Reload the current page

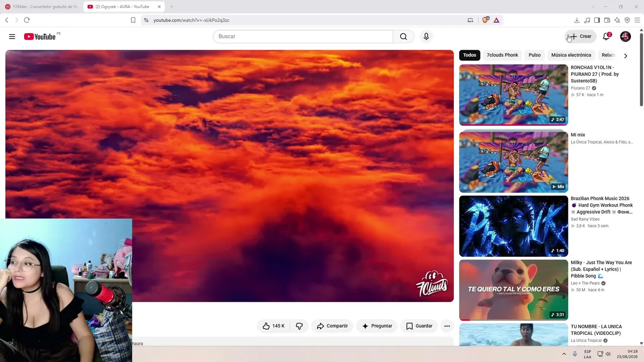click(27, 20)
